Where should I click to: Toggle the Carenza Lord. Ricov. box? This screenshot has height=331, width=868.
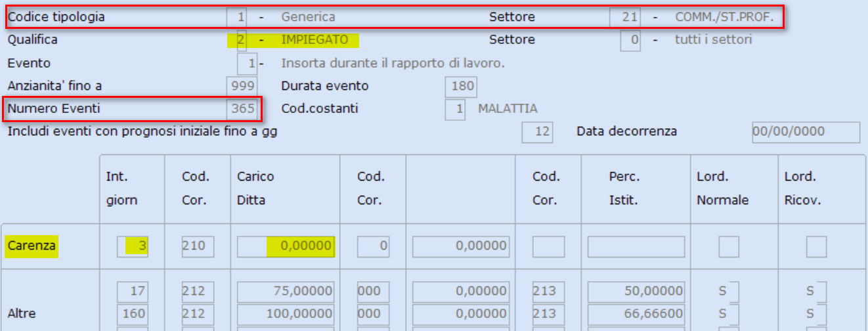pos(816,246)
